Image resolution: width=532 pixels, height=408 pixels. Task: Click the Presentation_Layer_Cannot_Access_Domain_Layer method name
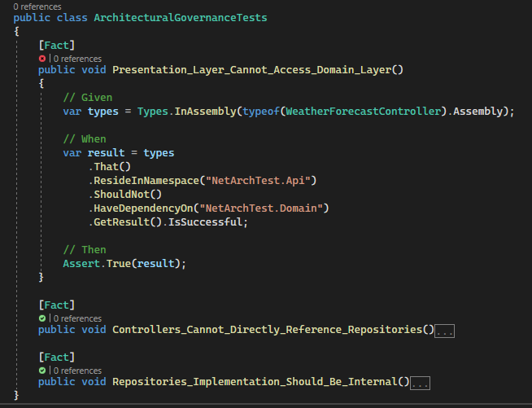click(251, 70)
